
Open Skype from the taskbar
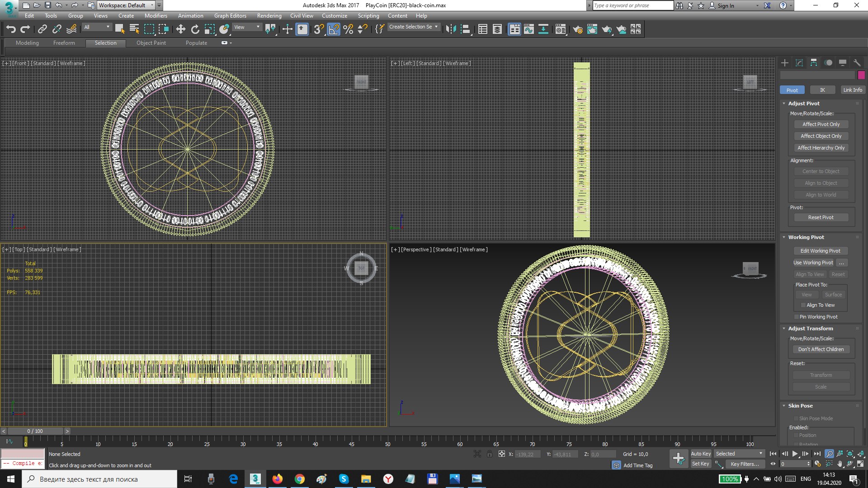pyautogui.click(x=344, y=479)
